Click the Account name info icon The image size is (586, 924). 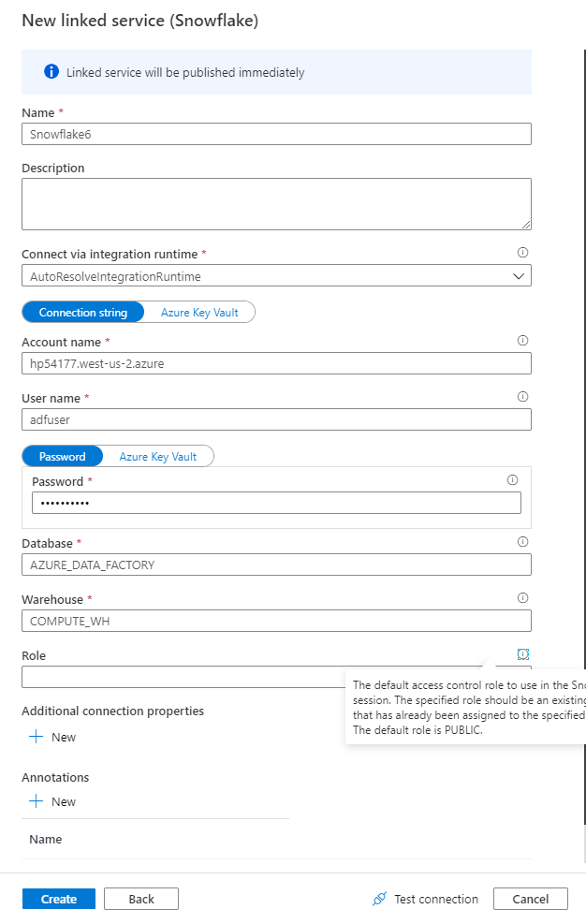[x=522, y=341]
